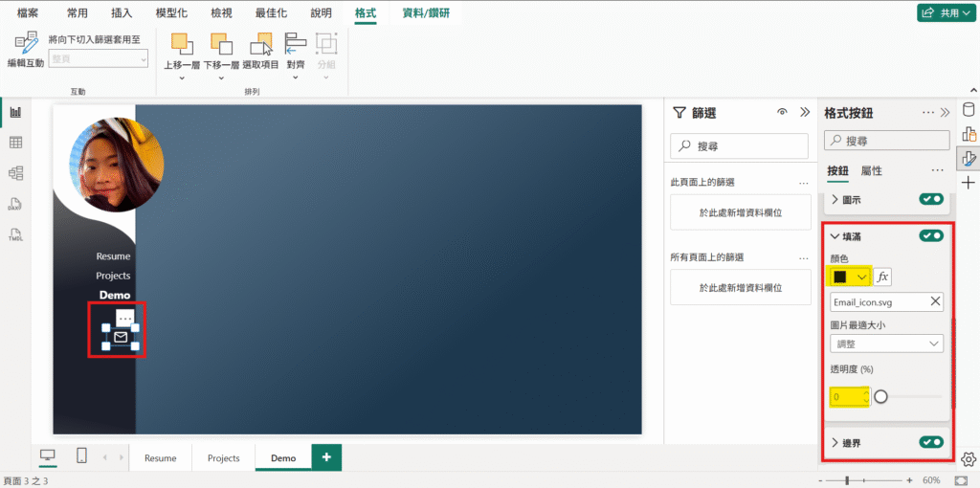Image resolution: width=980 pixels, height=488 pixels.
Task: Open the 插入 ribbon tab
Action: [122, 13]
